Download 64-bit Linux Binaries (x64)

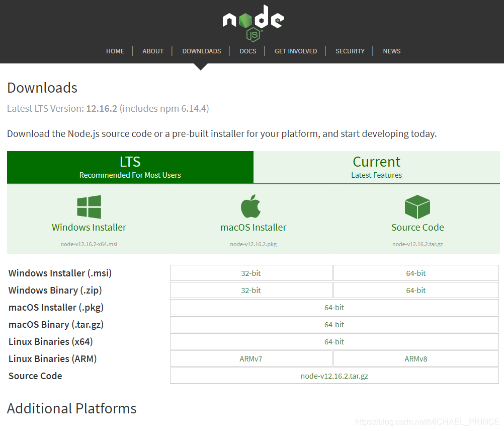pyautogui.click(x=334, y=341)
